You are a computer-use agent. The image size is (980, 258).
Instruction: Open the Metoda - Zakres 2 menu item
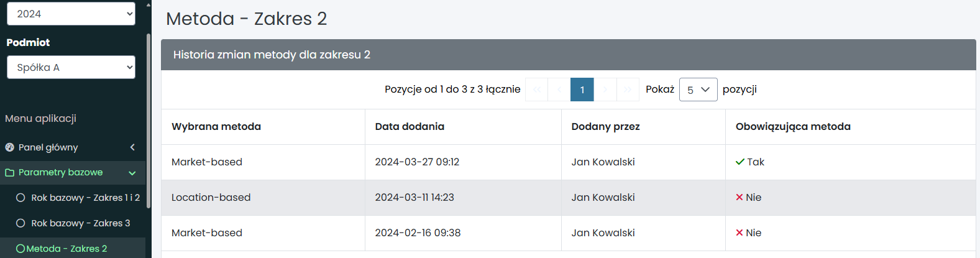[x=66, y=249]
